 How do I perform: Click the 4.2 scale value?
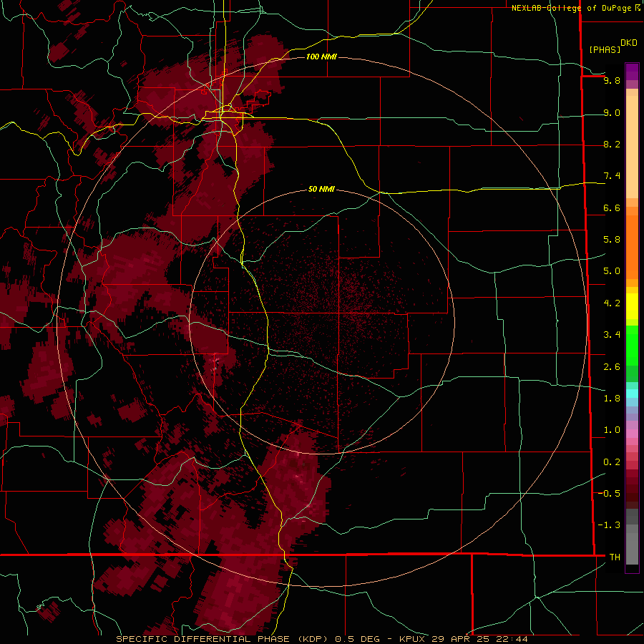coord(612,303)
